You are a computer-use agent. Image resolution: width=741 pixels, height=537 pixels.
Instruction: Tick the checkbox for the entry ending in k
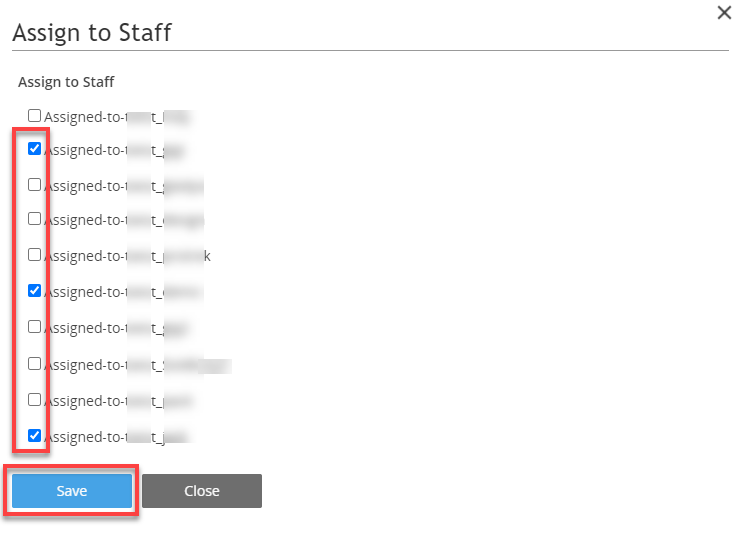point(34,255)
